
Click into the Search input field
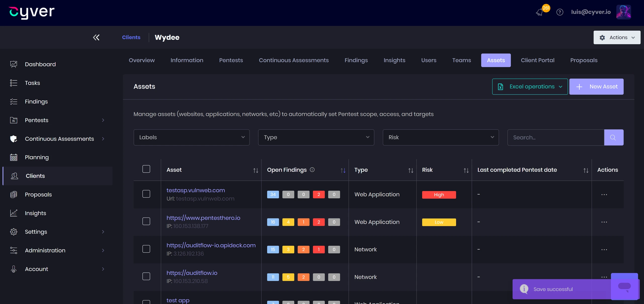click(x=556, y=137)
